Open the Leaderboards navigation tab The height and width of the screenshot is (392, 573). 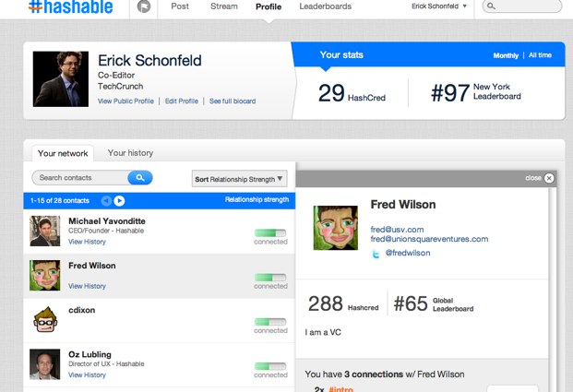[325, 6]
